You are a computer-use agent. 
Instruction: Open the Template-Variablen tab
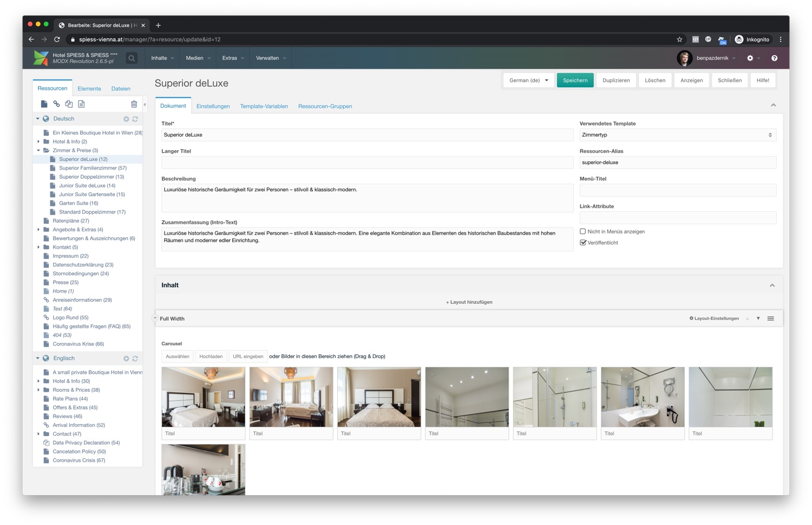264,106
